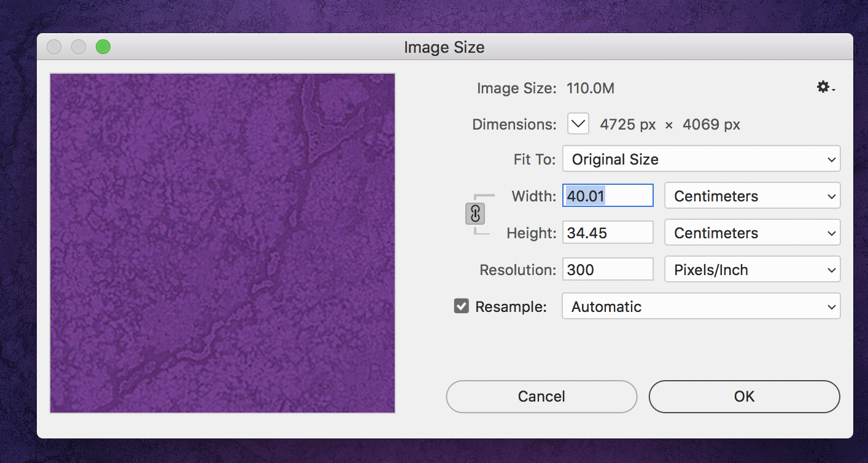This screenshot has height=463, width=868.
Task: Change Width units from Centimeters
Action: pyautogui.click(x=752, y=196)
